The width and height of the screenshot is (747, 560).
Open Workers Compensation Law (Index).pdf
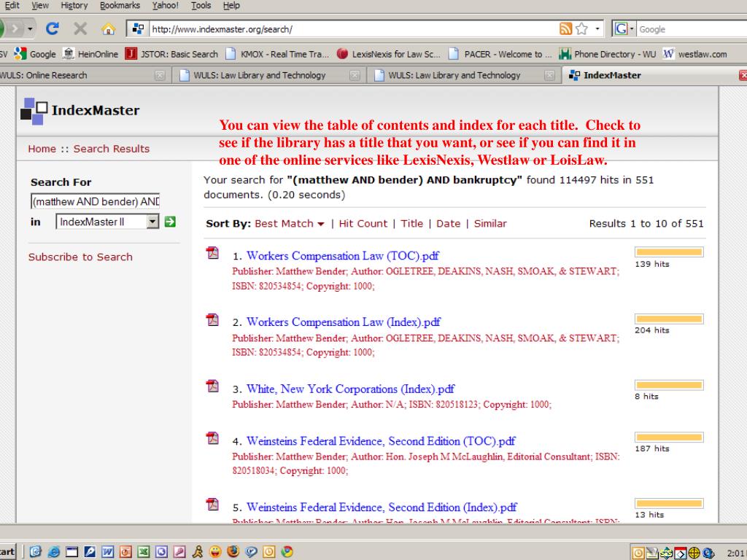[344, 322]
